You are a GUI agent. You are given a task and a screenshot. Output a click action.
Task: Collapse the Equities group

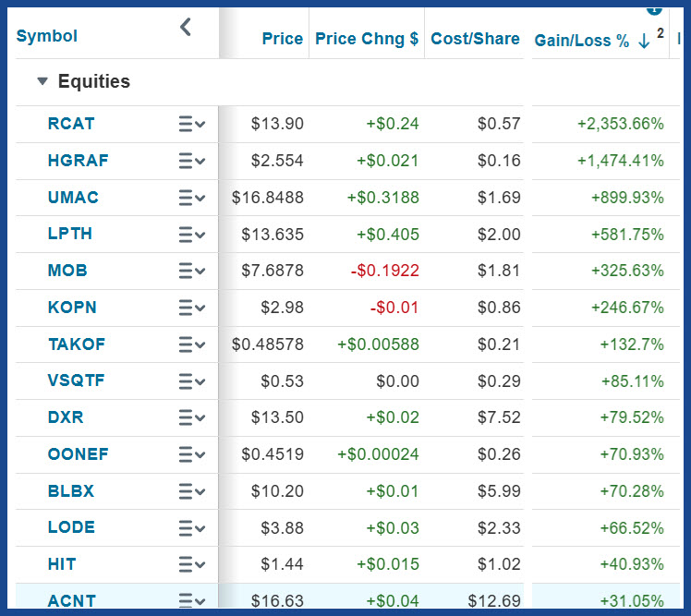42,81
